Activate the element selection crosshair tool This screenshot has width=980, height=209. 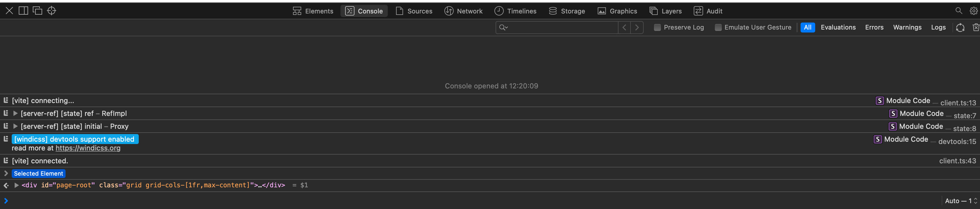click(x=51, y=11)
